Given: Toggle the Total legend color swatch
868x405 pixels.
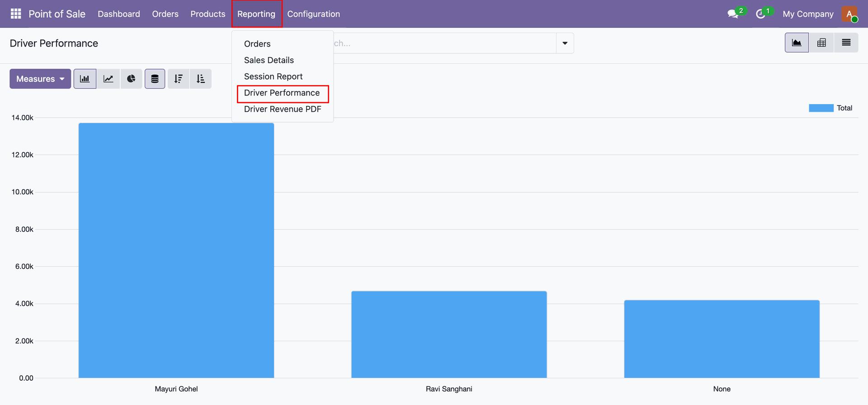Looking at the screenshot, I should tap(821, 108).
